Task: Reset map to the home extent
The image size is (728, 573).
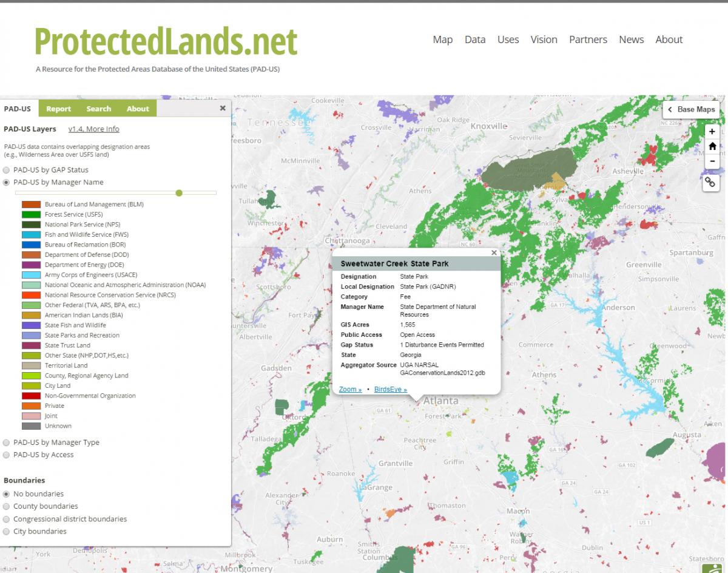Action: point(712,146)
